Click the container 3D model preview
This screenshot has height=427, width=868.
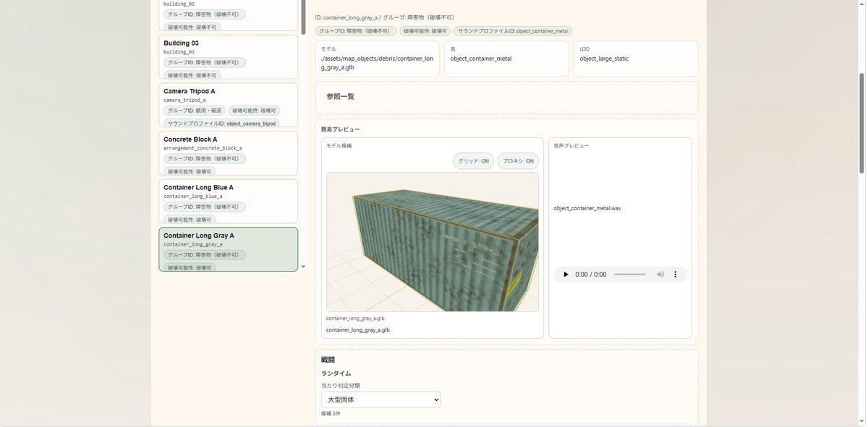point(433,242)
